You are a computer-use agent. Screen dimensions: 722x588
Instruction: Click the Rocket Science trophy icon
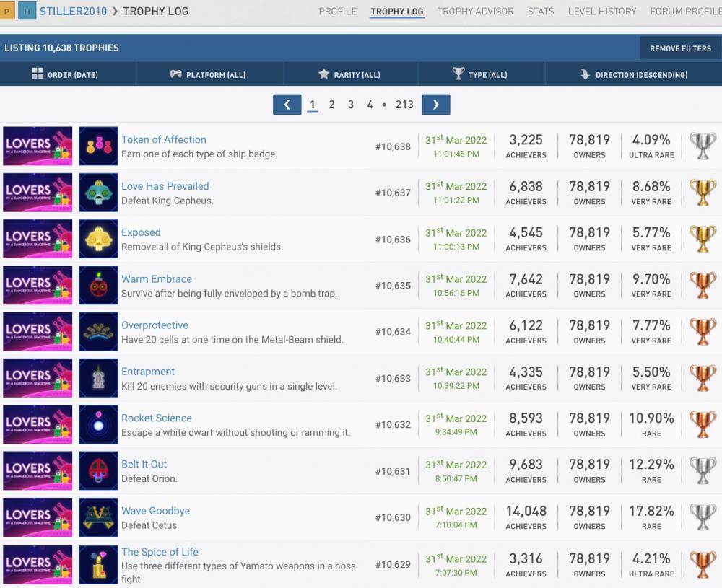(x=98, y=425)
